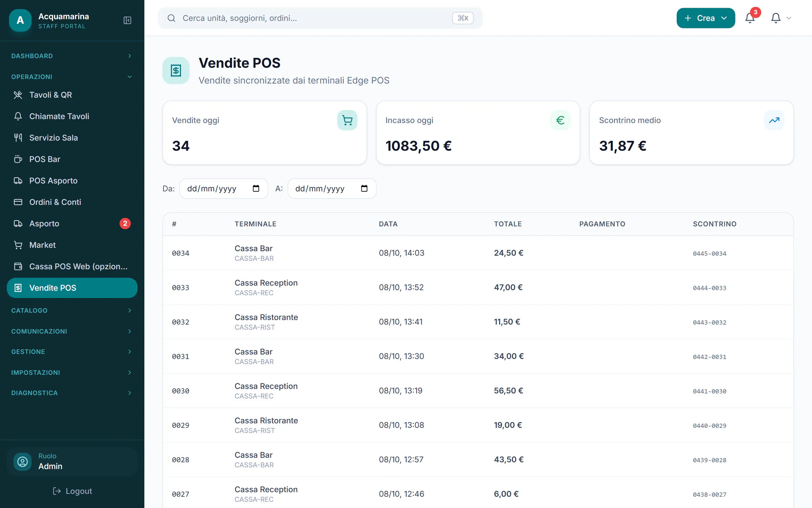The height and width of the screenshot is (508, 812).
Task: Open calendar picker in A date field
Action: click(x=364, y=188)
